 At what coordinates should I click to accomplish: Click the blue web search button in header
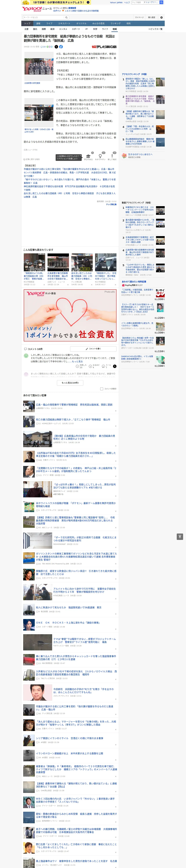[x=161, y=2]
